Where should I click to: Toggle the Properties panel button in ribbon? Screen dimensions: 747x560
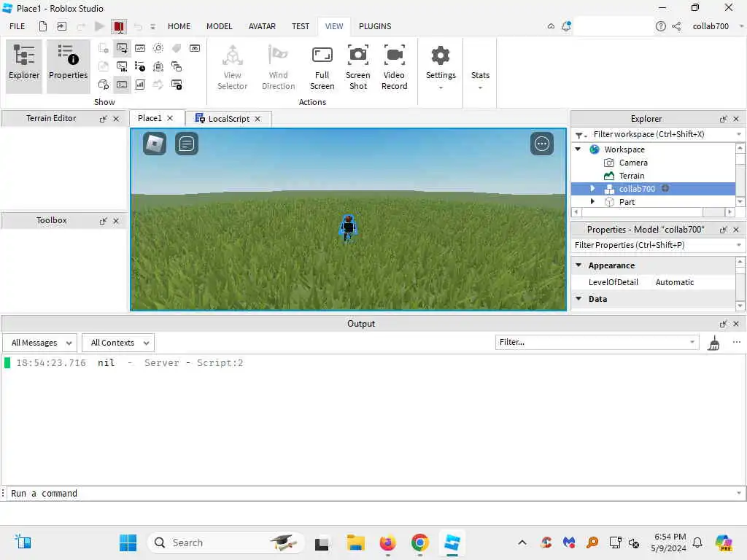[x=68, y=66]
